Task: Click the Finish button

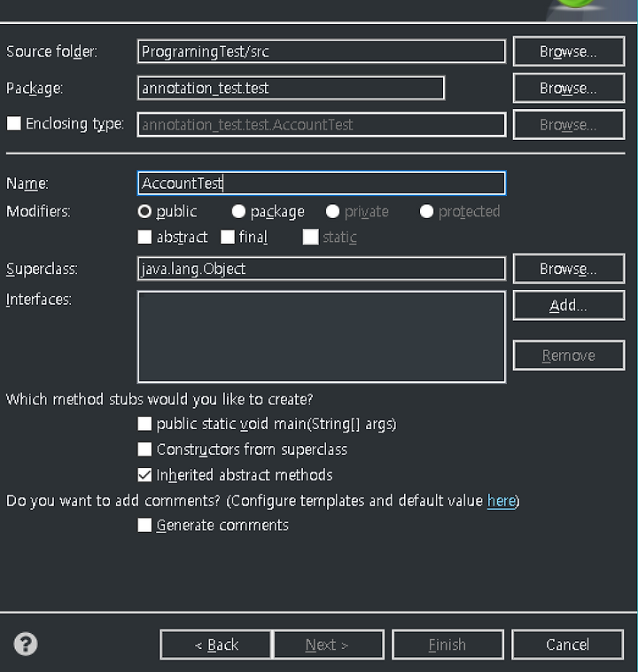Action: pyautogui.click(x=447, y=645)
